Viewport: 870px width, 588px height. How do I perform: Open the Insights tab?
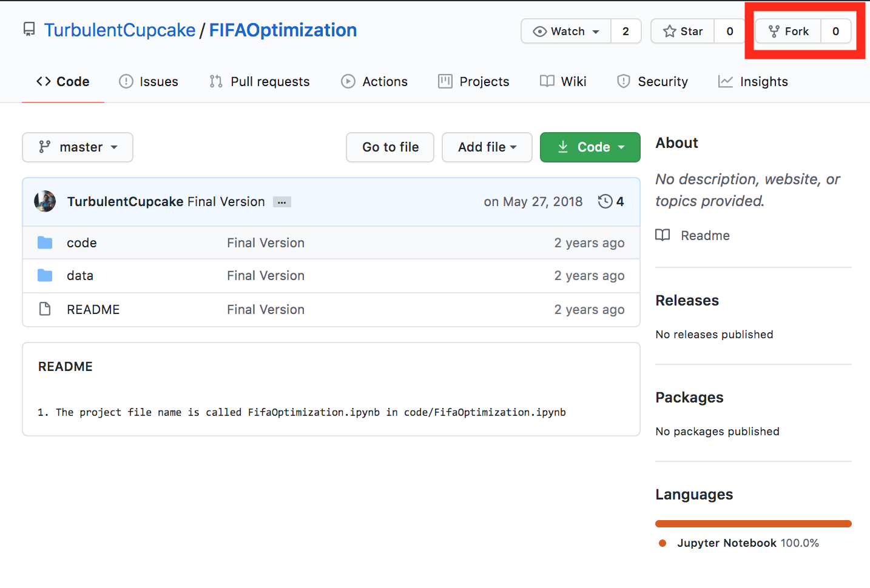753,82
